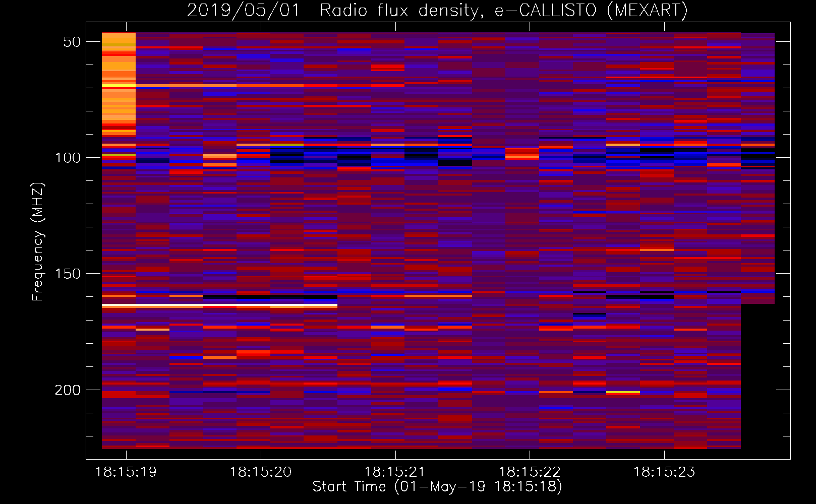The height and width of the screenshot is (504, 816).
Task: Click the 'Frequency (MHZ)' axis label
Action: click(x=38, y=242)
